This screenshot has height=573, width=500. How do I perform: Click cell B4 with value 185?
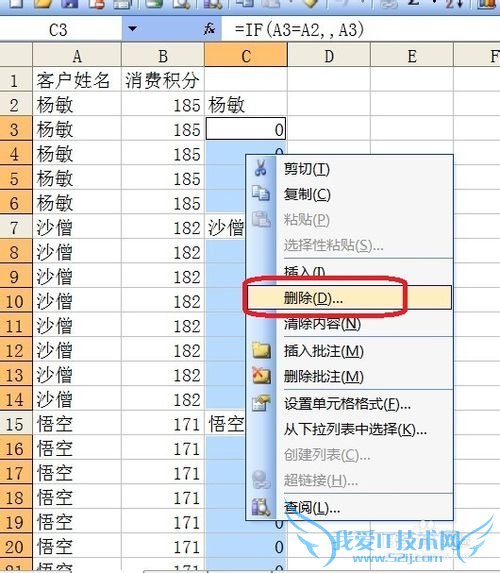coord(163,153)
